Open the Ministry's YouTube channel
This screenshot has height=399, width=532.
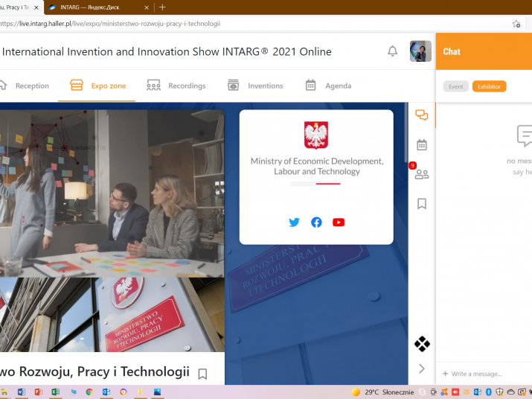point(339,222)
